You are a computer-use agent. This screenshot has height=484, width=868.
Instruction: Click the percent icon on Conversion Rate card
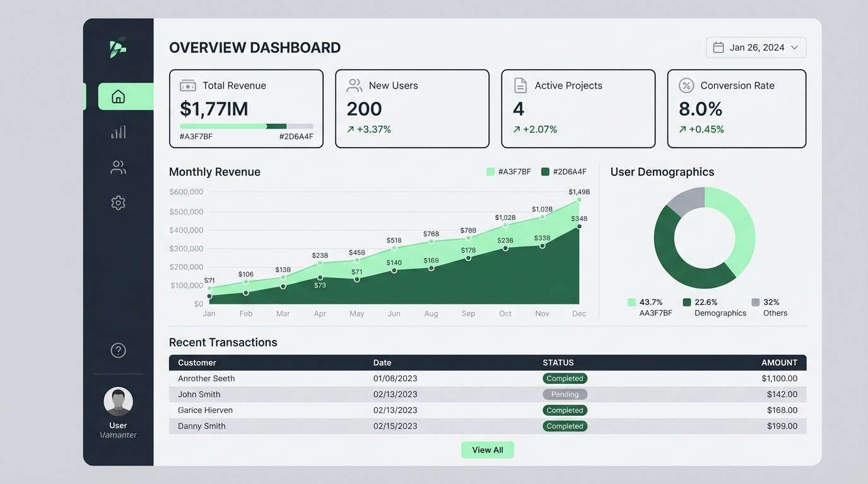pos(686,84)
